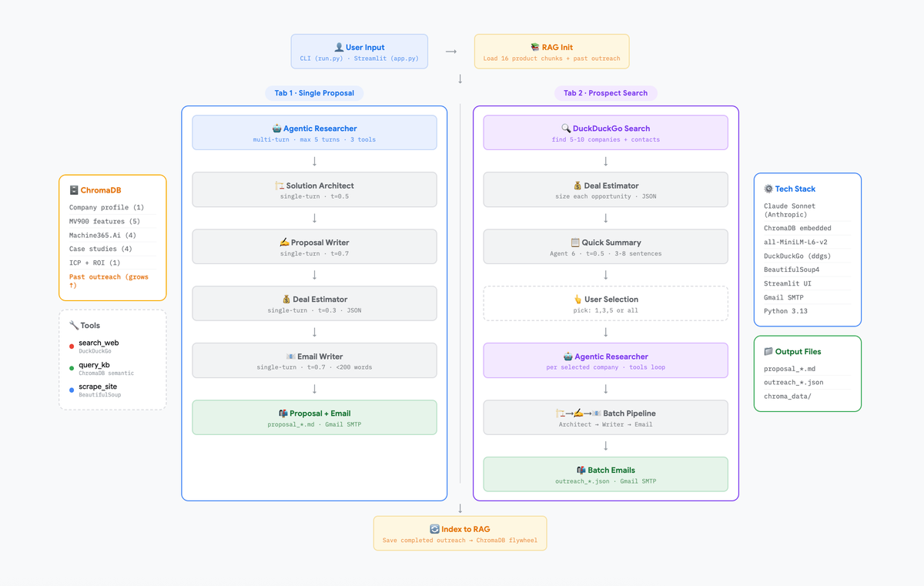The height and width of the screenshot is (586, 924).
Task: Click the blue dot beside scrape_site
Action: (x=72, y=390)
